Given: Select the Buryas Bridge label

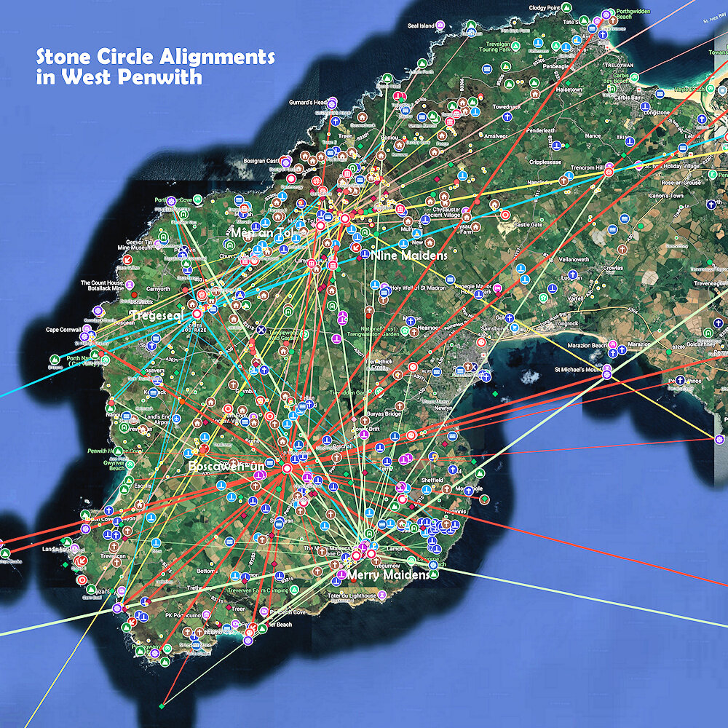Looking at the screenshot, I should click(x=384, y=414).
